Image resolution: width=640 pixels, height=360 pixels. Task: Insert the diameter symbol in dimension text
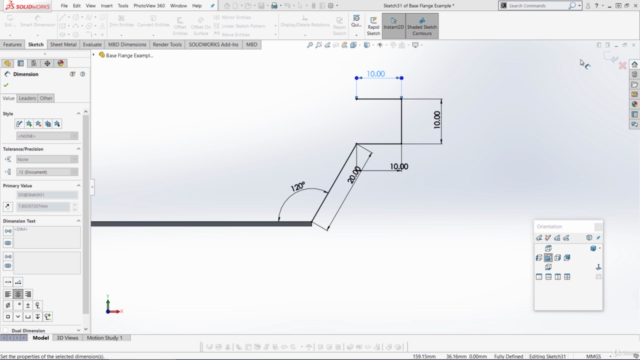tap(8, 305)
